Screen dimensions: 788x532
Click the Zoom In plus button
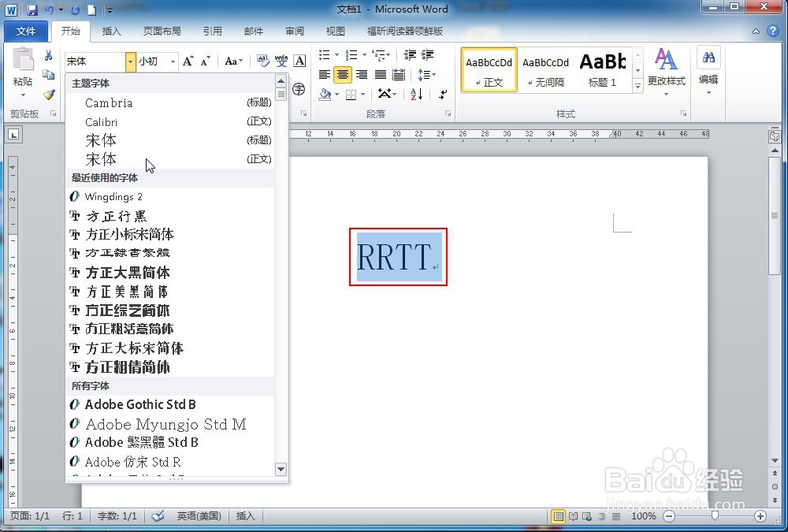click(760, 516)
